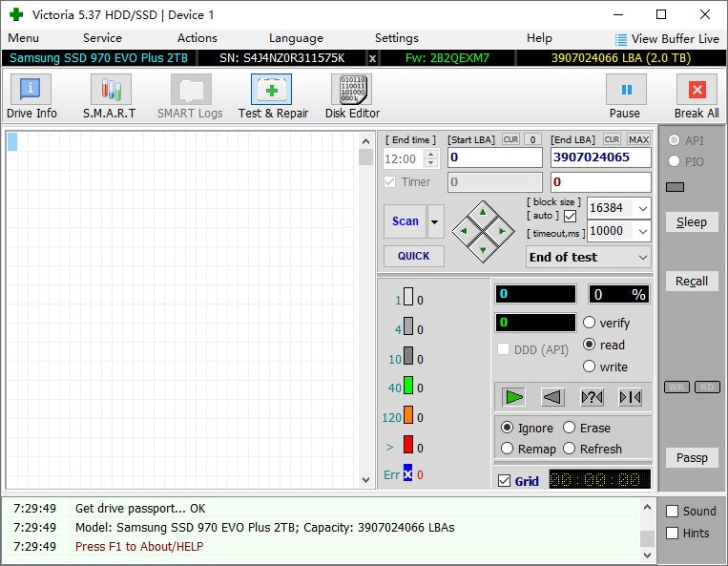Open the Settings menu
Image resolution: width=728 pixels, height=566 pixels.
pyautogui.click(x=397, y=38)
